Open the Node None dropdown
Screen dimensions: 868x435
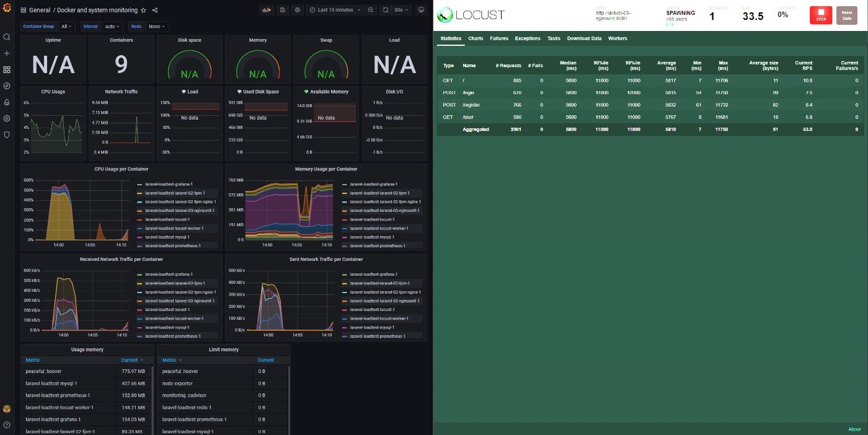coord(157,27)
